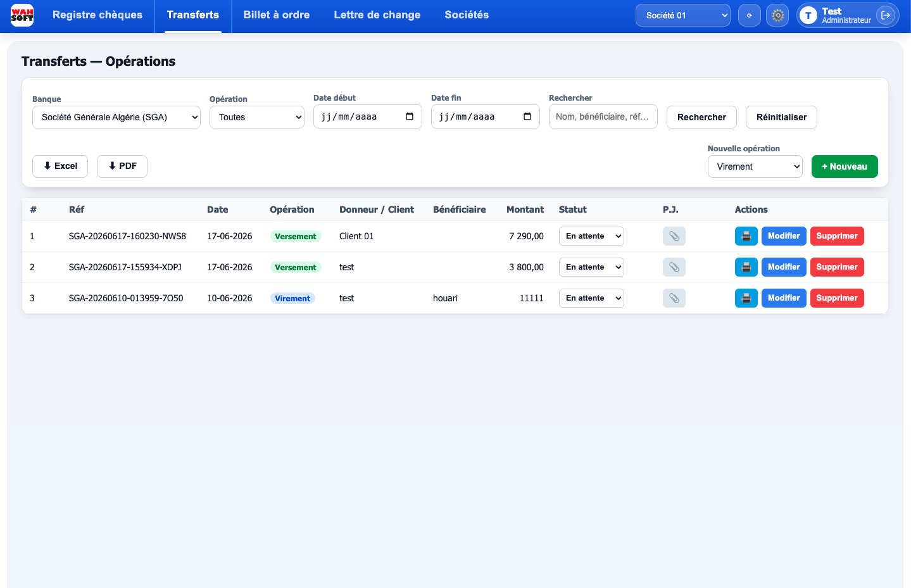The image size is (911, 588).
Task: Click the green Nouveau button
Action: coord(845,166)
